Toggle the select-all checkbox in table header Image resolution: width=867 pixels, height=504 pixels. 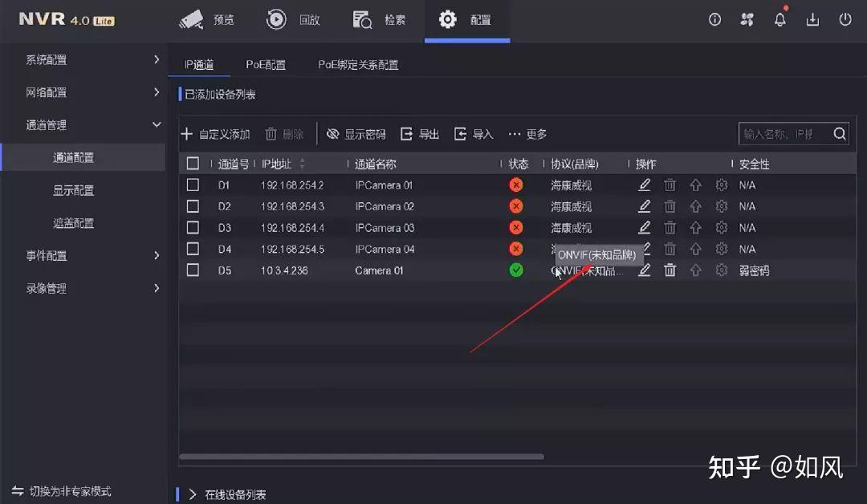coord(193,163)
